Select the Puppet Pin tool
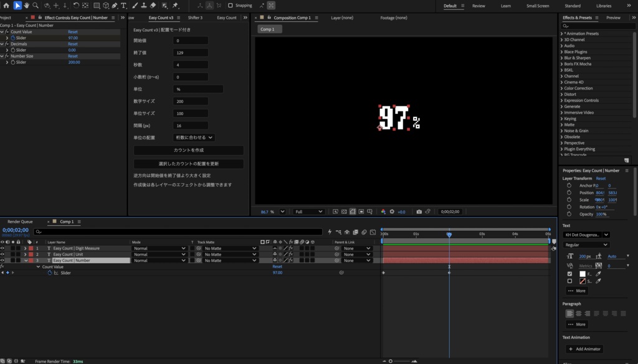This screenshot has height=364, width=638. 175,5
